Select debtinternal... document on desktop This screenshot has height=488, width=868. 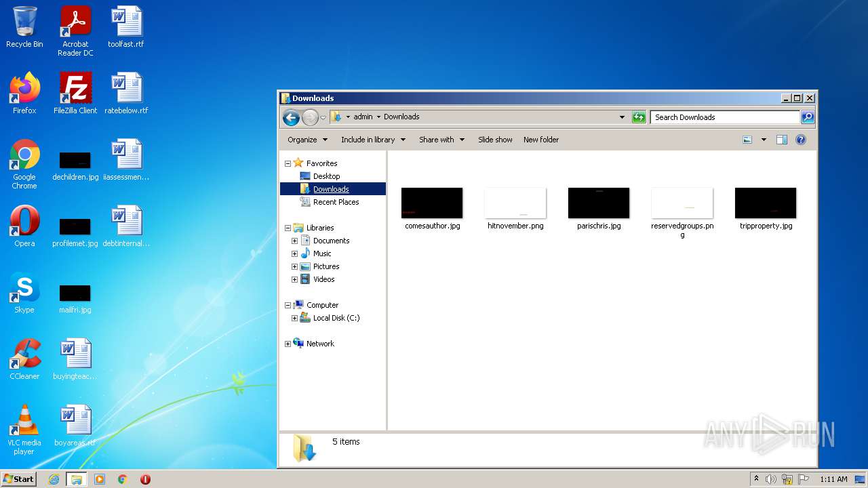(126, 226)
